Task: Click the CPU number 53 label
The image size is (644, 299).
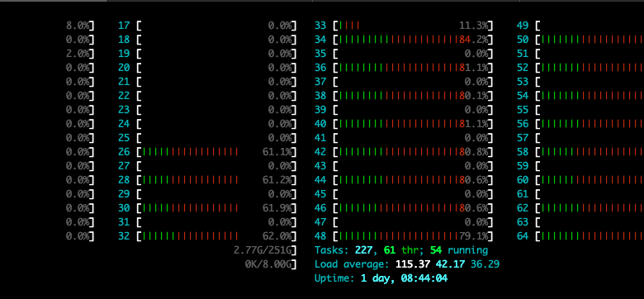Action: click(x=523, y=82)
